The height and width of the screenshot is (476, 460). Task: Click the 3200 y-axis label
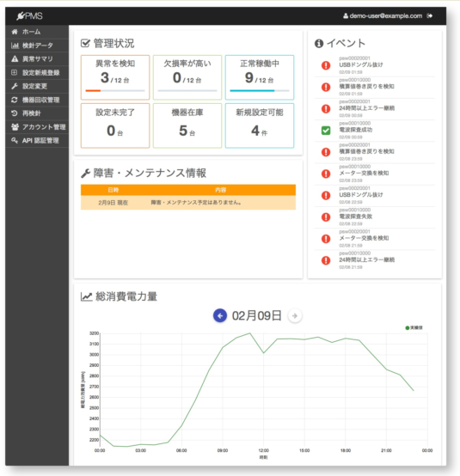pyautogui.click(x=94, y=333)
